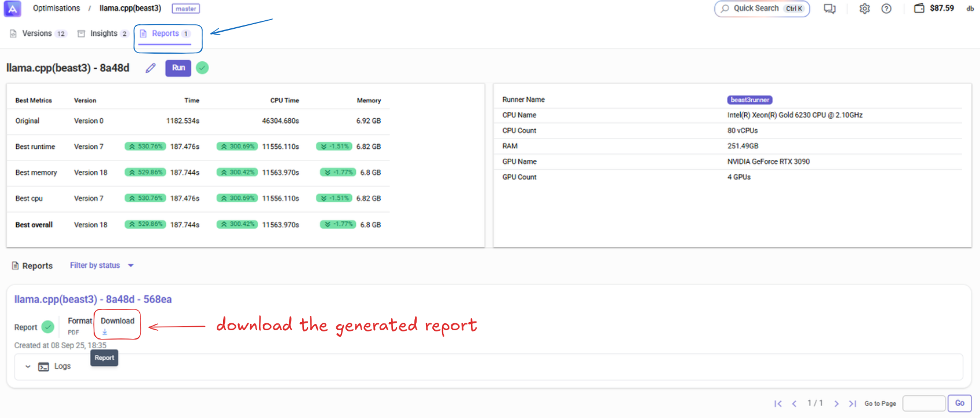Click the green status check beside Run
This screenshot has width=980, height=418.
coord(202,68)
